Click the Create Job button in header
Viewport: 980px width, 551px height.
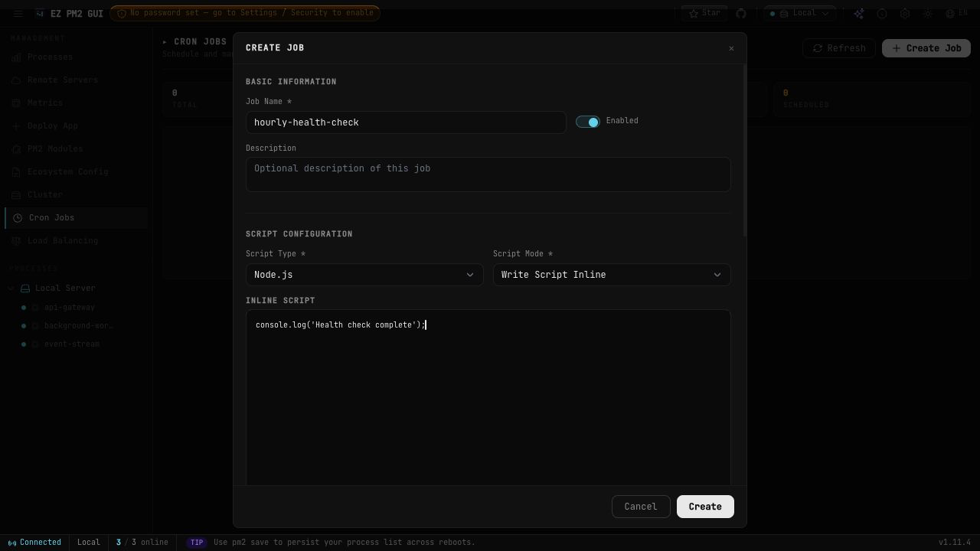click(926, 48)
